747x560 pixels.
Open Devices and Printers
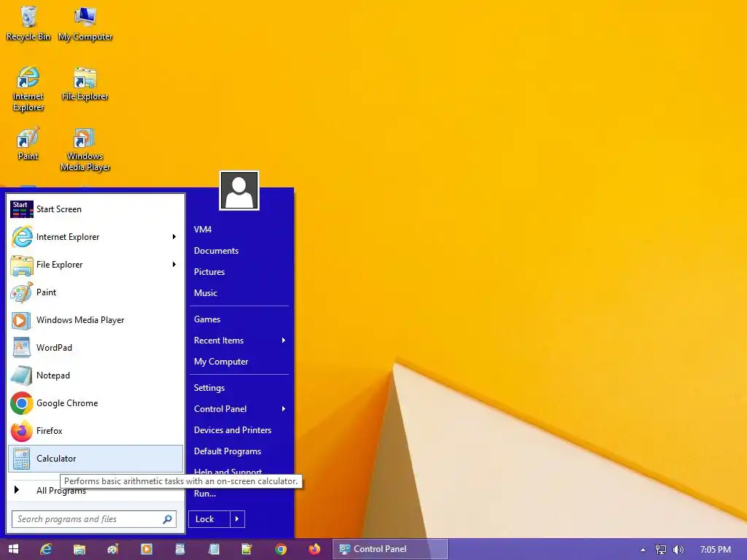pos(233,430)
